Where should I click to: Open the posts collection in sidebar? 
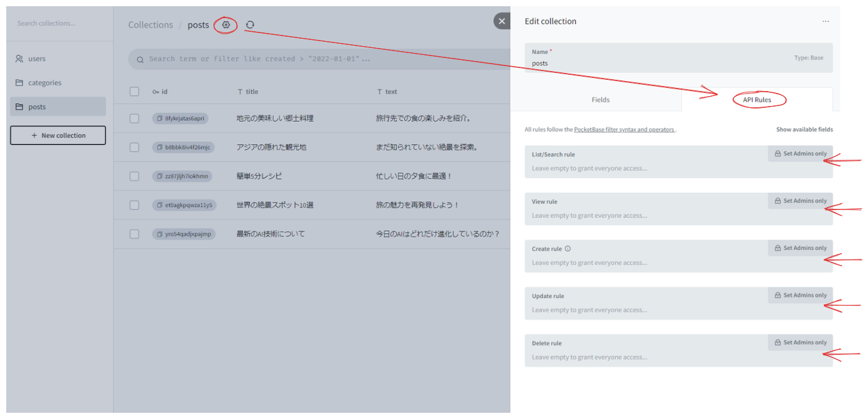pos(58,107)
